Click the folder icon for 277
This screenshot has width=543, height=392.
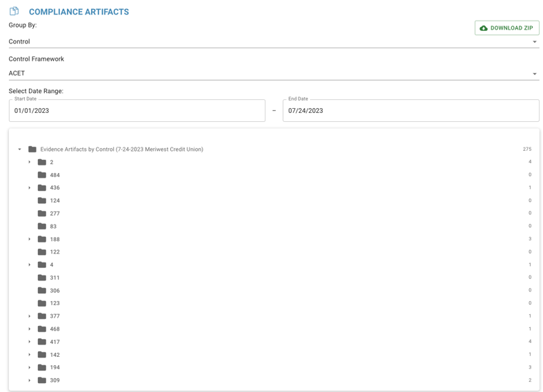[x=42, y=214]
